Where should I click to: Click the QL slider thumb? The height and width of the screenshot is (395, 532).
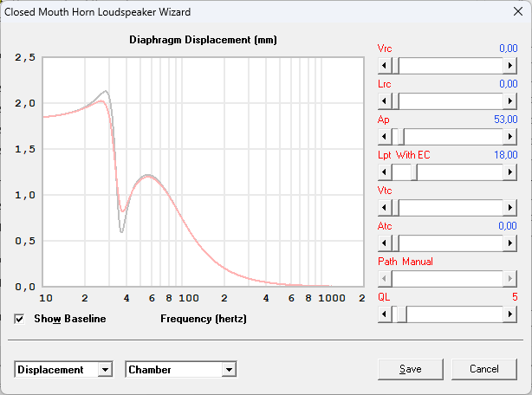(x=402, y=314)
